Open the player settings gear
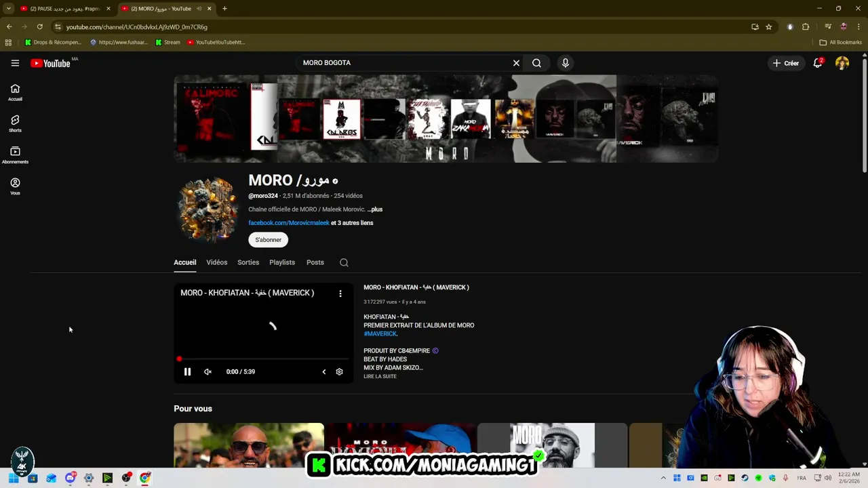868x488 pixels. pyautogui.click(x=339, y=371)
